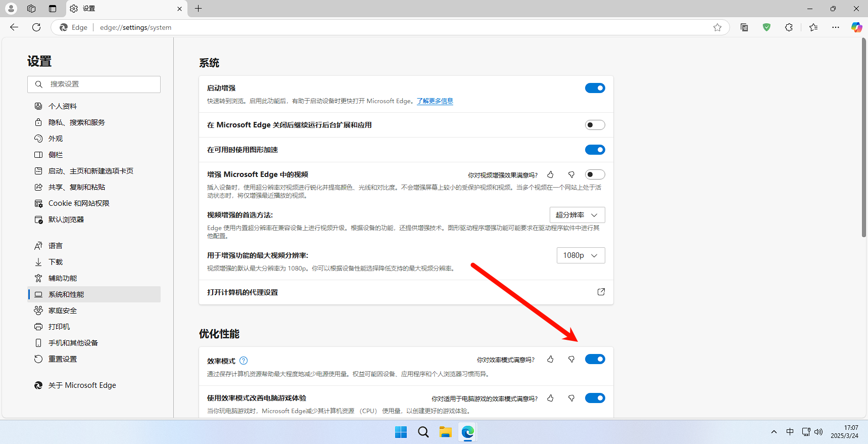This screenshot has height=444, width=868.
Task: Open 打印机 settings
Action: tap(94, 327)
